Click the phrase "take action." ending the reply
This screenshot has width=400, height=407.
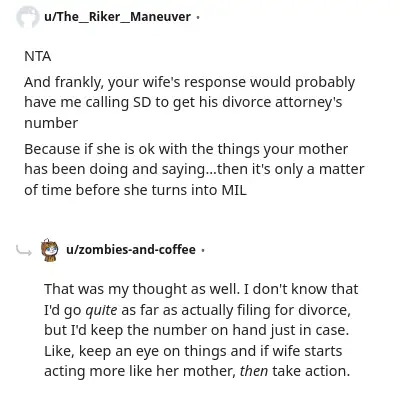click(311, 371)
